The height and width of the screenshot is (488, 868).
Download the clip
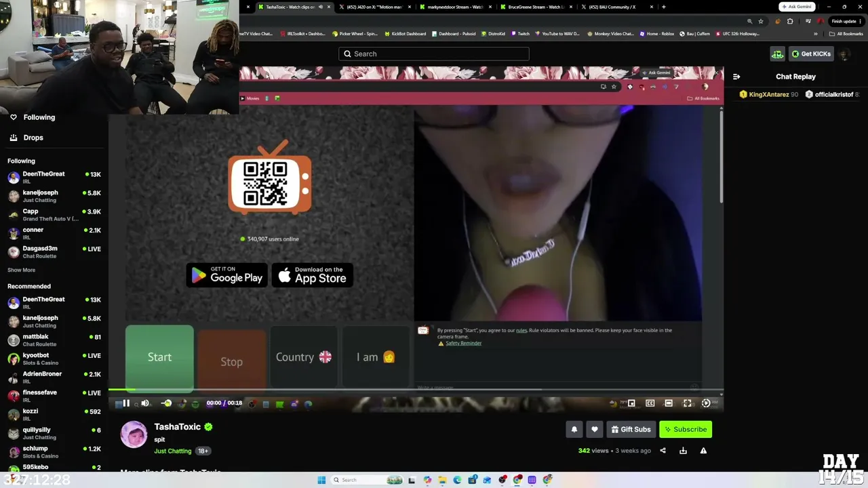[x=683, y=451]
